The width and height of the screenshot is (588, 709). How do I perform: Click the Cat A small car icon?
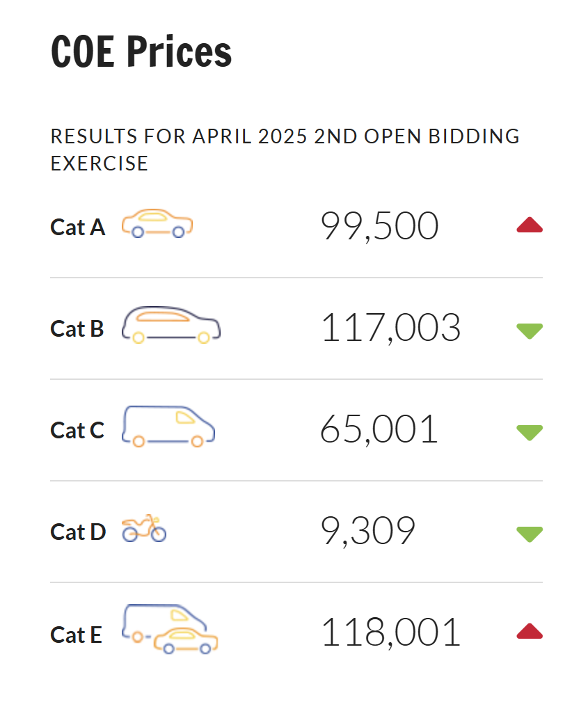pos(157,223)
